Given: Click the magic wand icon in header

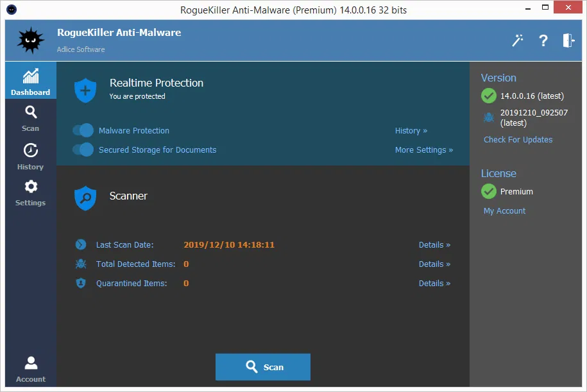Looking at the screenshot, I should 517,40.
